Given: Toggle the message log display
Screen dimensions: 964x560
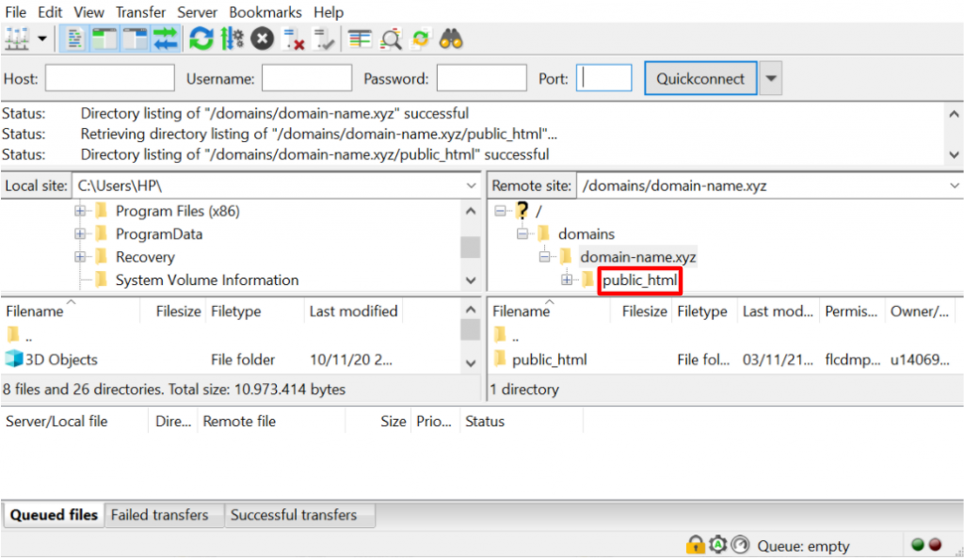Looking at the screenshot, I should coord(74,39).
